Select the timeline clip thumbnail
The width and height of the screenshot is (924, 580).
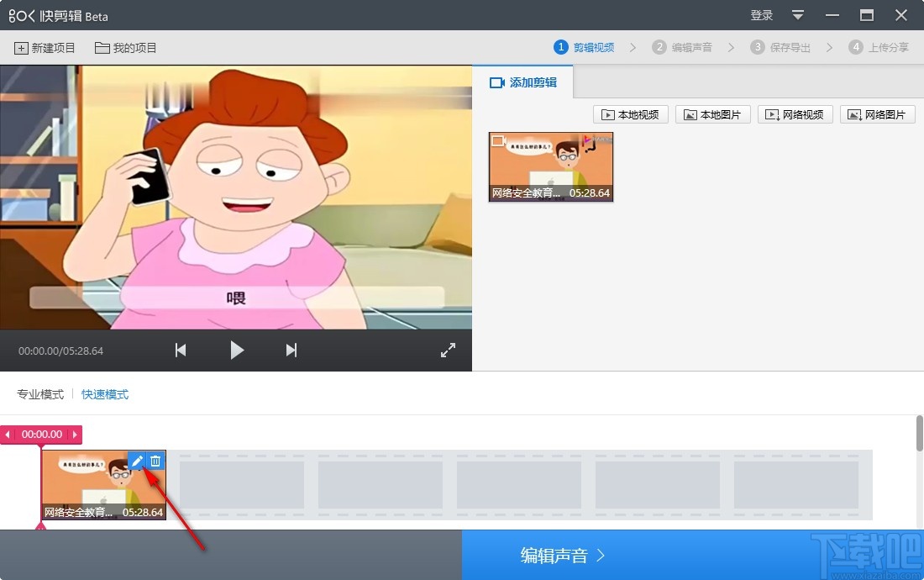[x=103, y=485]
